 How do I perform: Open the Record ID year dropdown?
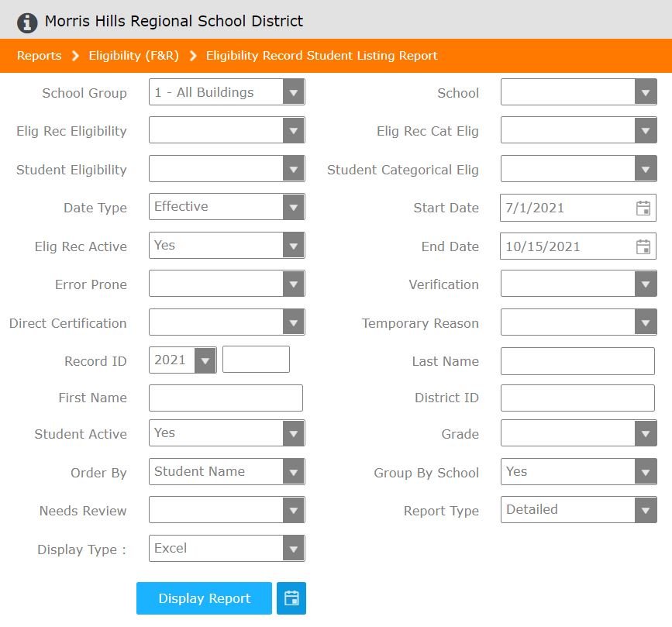205,360
